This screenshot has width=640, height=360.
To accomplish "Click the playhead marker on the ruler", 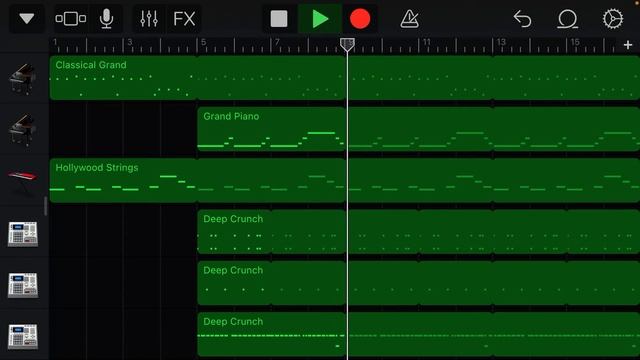I will point(347,44).
